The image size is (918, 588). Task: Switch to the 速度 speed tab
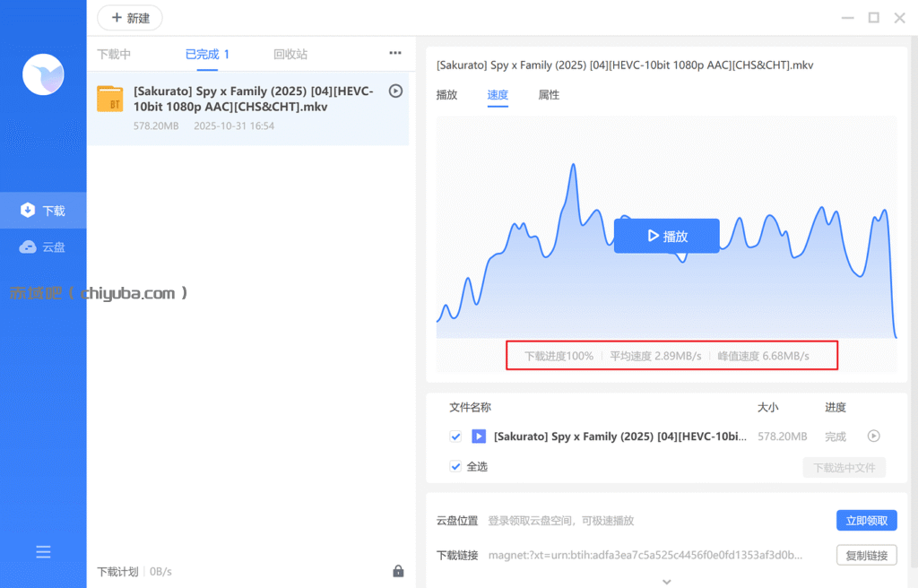(x=498, y=94)
